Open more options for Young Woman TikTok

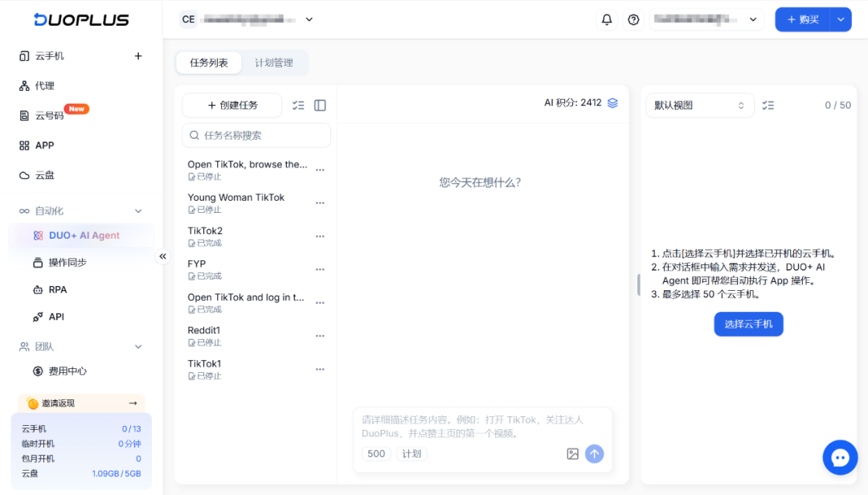tap(320, 203)
